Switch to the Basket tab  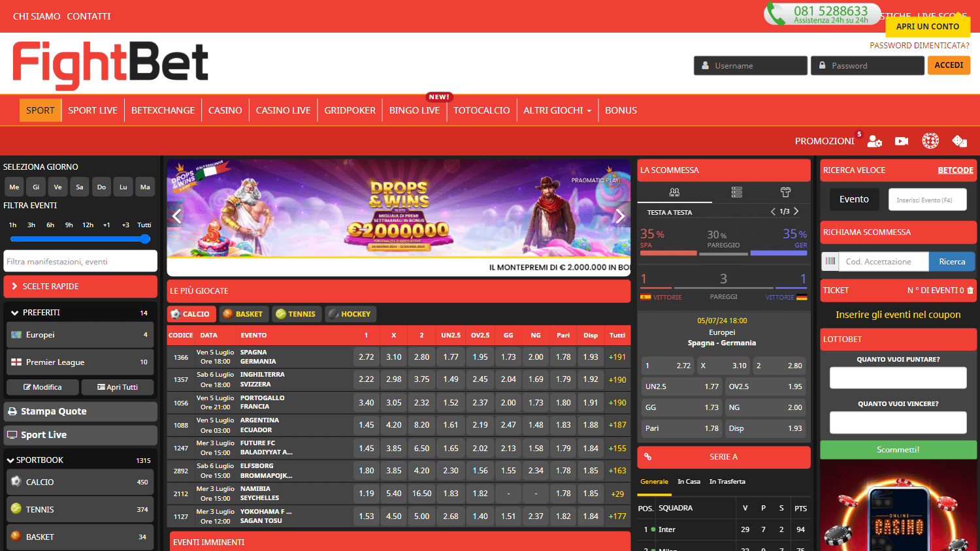(x=244, y=314)
